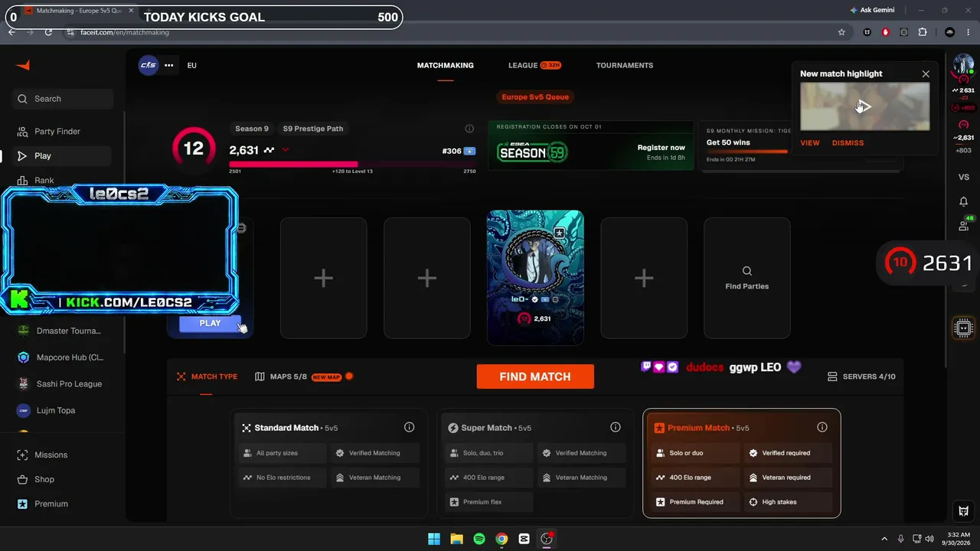Click View on the match highlight

(810, 143)
